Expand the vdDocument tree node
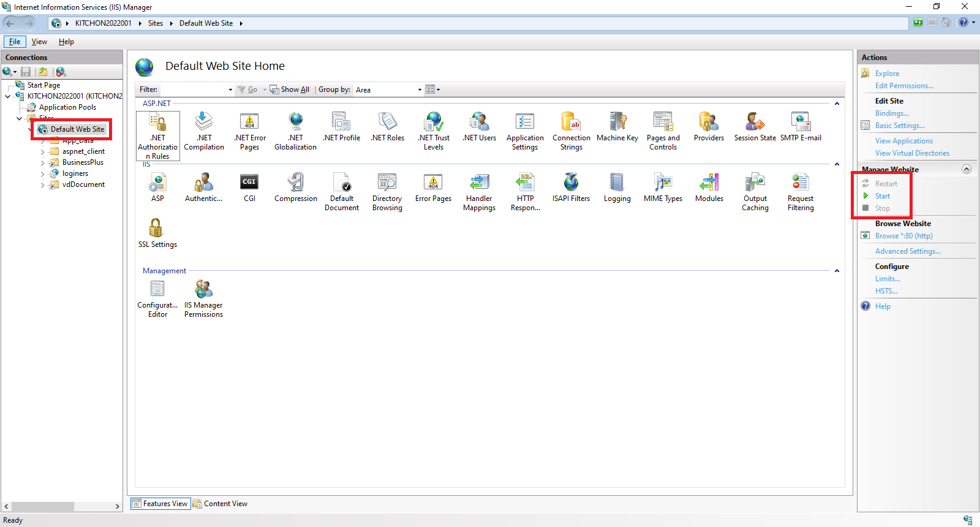The width and height of the screenshot is (980, 527). click(x=42, y=184)
